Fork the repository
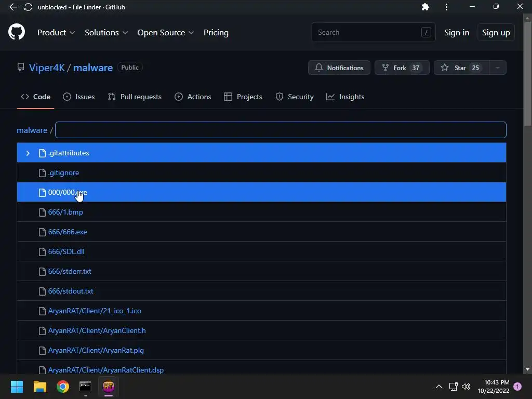Image resolution: width=532 pixels, height=399 pixels. (x=402, y=68)
